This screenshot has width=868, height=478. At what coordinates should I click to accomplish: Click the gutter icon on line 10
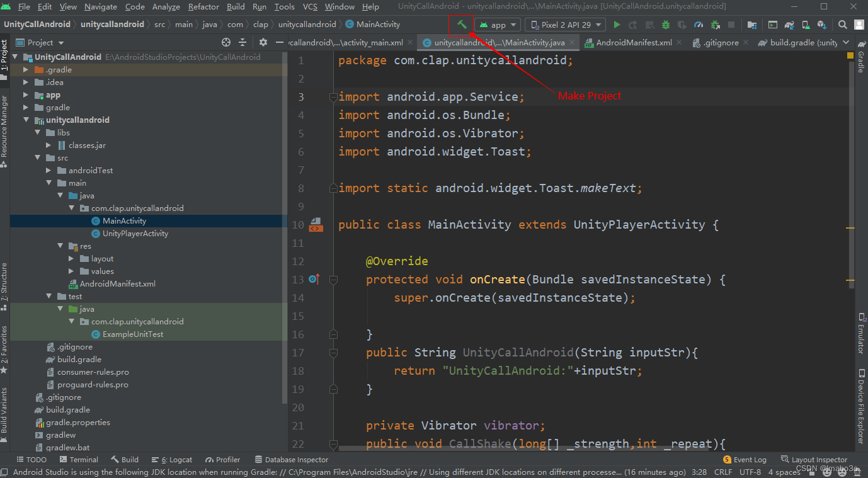(316, 225)
